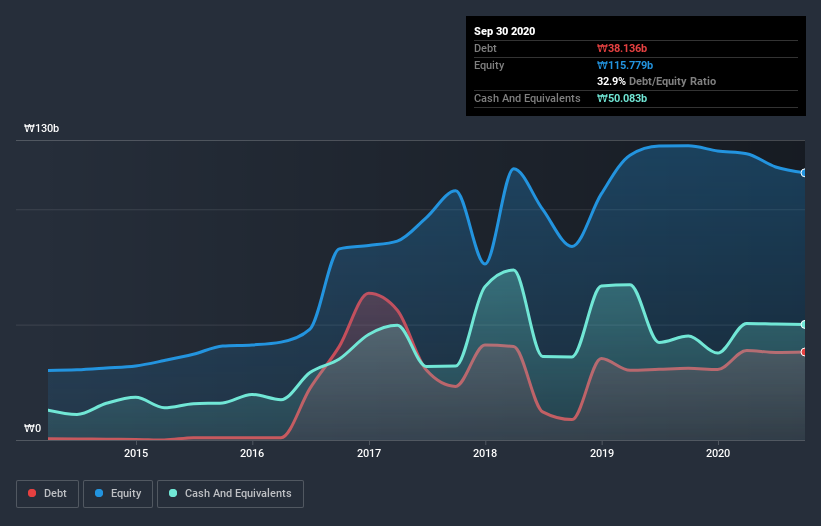This screenshot has width=821, height=526.
Task: Select the Cash And Equivalents end-point marker
Action: [804, 324]
